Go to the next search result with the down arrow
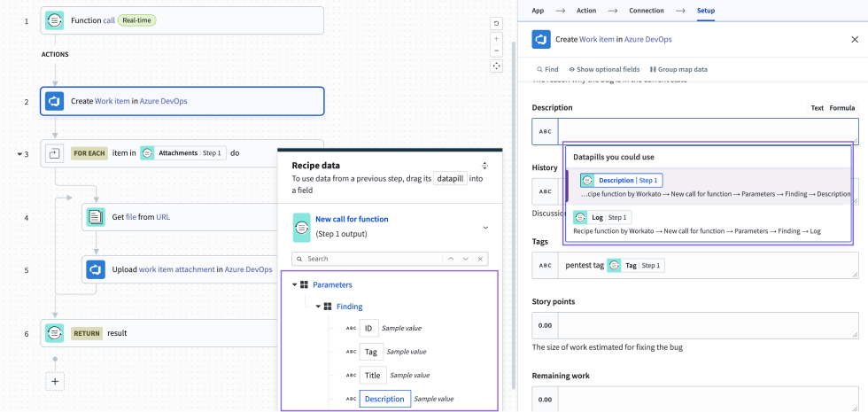The width and height of the screenshot is (868, 412). coord(466,259)
